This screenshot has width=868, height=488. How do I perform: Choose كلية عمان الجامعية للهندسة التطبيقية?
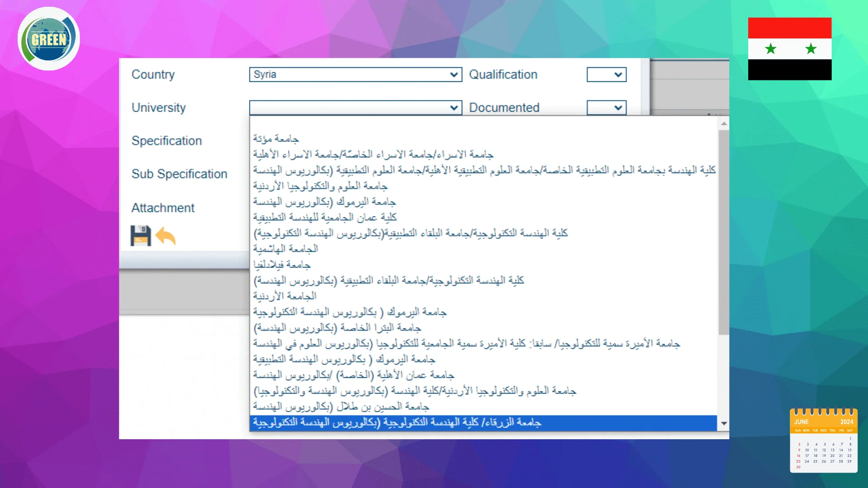tap(325, 217)
